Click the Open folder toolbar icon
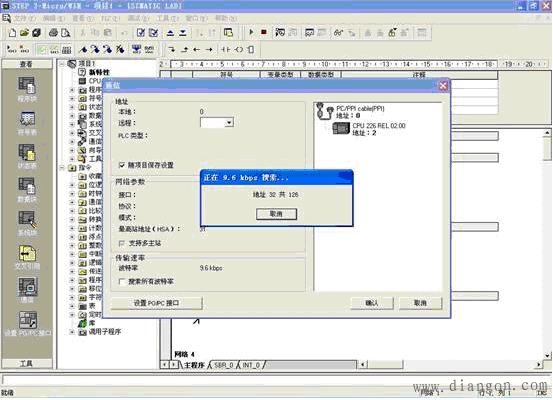Screen dimensions: 553x400 tap(24, 33)
